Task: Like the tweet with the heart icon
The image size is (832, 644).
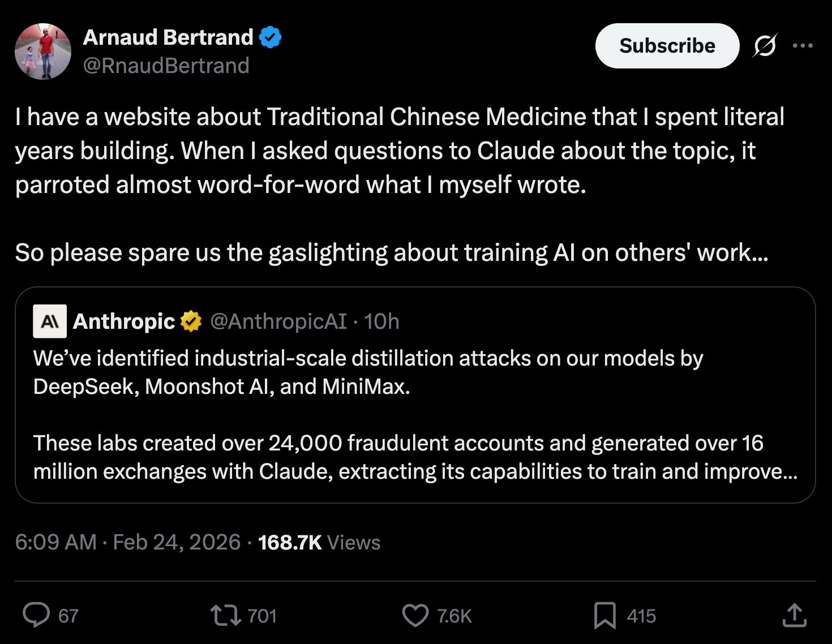Action: [x=415, y=616]
